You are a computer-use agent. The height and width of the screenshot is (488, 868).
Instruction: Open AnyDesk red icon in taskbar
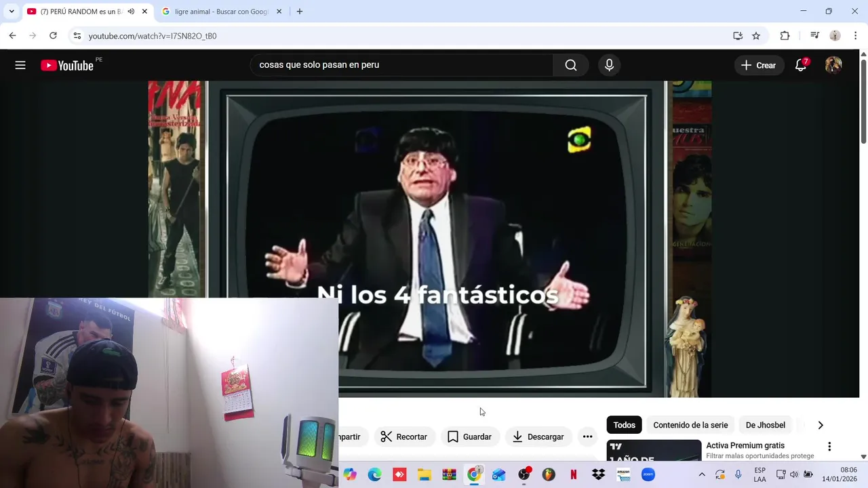(x=399, y=474)
